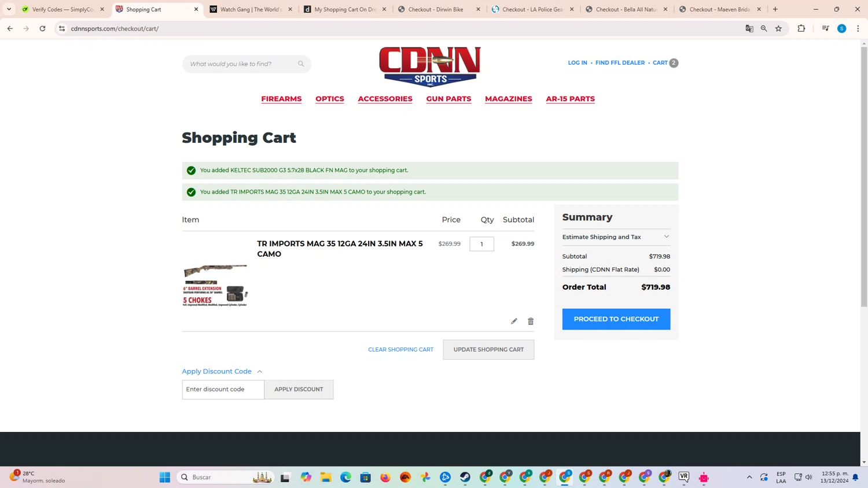Open the CART link
Screen dimensions: 868x488
tap(660, 62)
